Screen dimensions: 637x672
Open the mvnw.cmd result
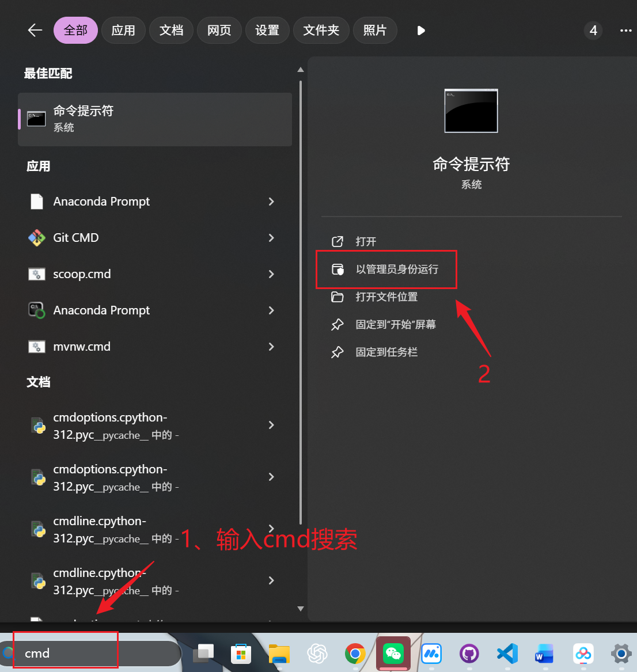(x=82, y=347)
